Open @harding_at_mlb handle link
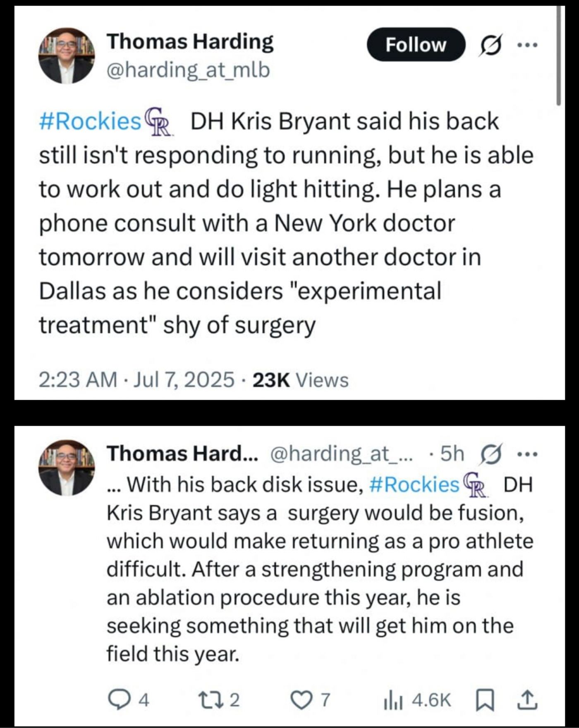Viewport: 579px width, 728px height. click(188, 70)
